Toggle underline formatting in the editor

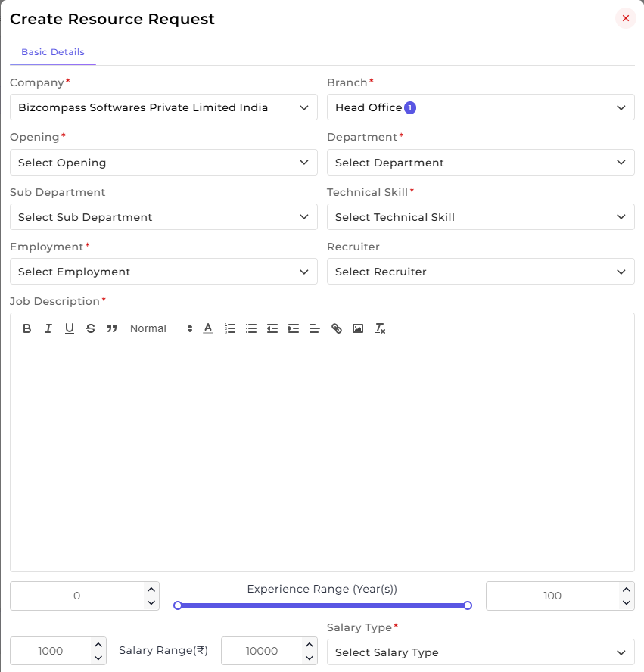coord(70,328)
